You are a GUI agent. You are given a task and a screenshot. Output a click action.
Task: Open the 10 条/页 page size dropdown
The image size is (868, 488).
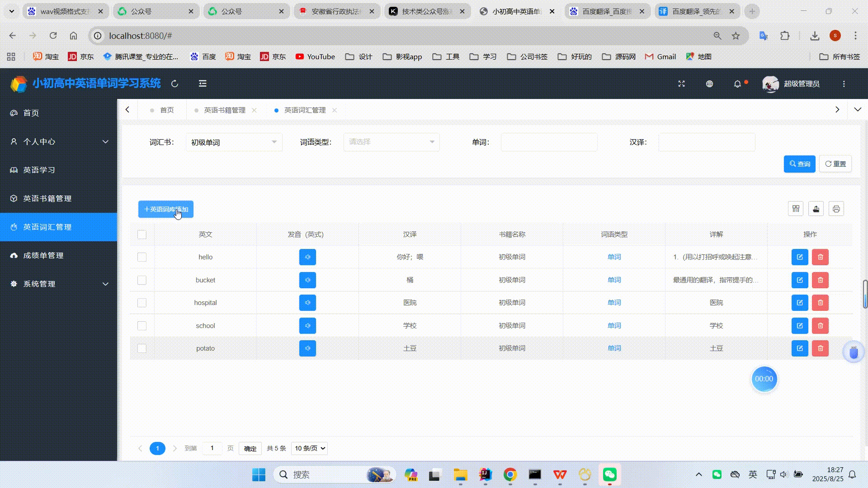point(309,448)
